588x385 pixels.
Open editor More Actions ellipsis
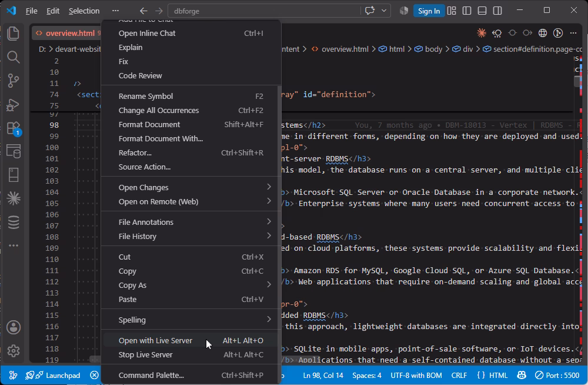[x=573, y=33]
